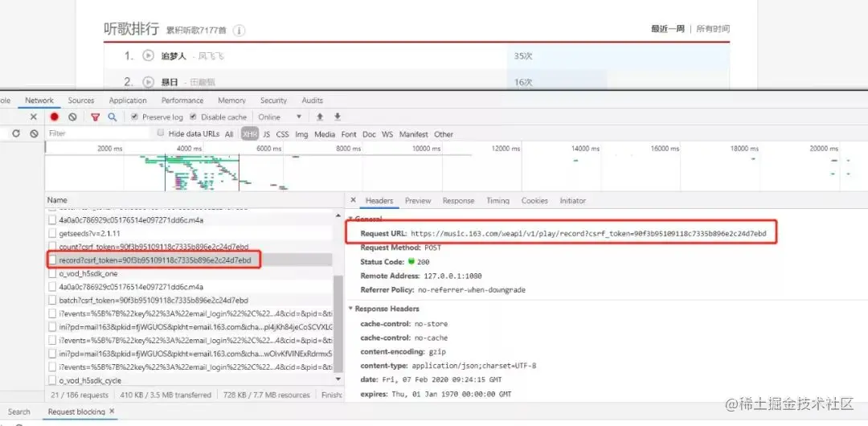Screen dimensions: 868x426
Task: Filter requests by Manifest type
Action: (x=414, y=134)
